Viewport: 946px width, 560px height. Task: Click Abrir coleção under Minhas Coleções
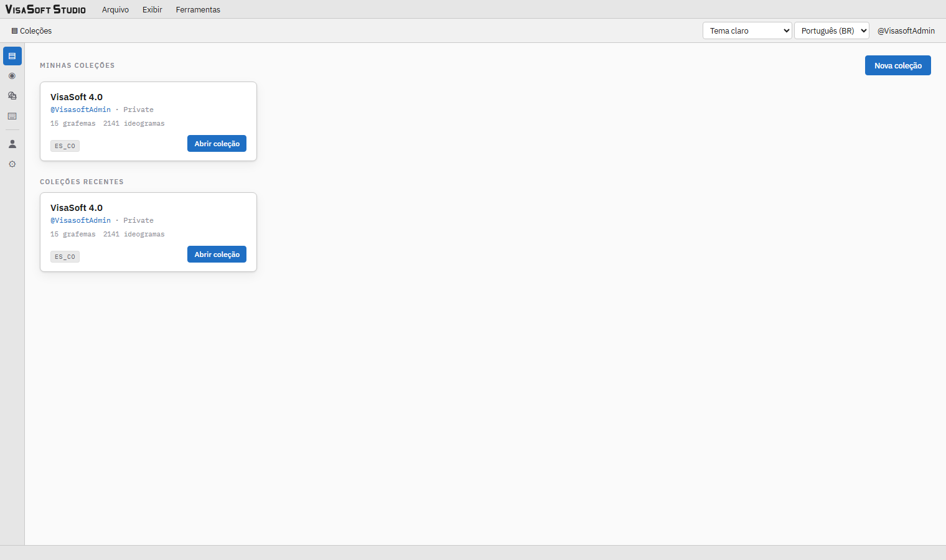click(217, 144)
